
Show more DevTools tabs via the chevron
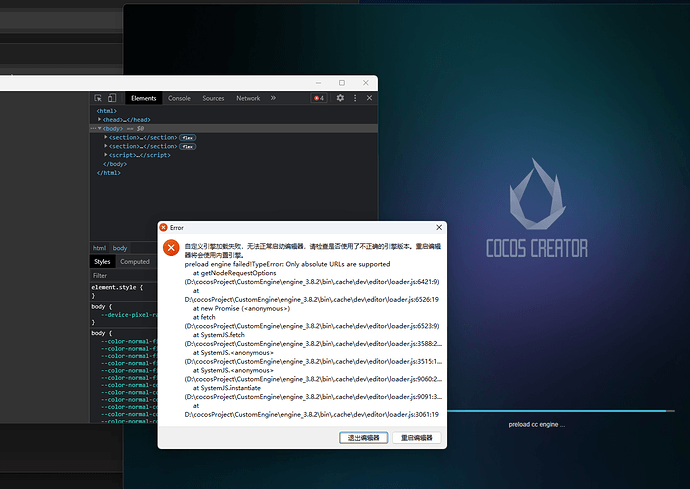[273, 98]
